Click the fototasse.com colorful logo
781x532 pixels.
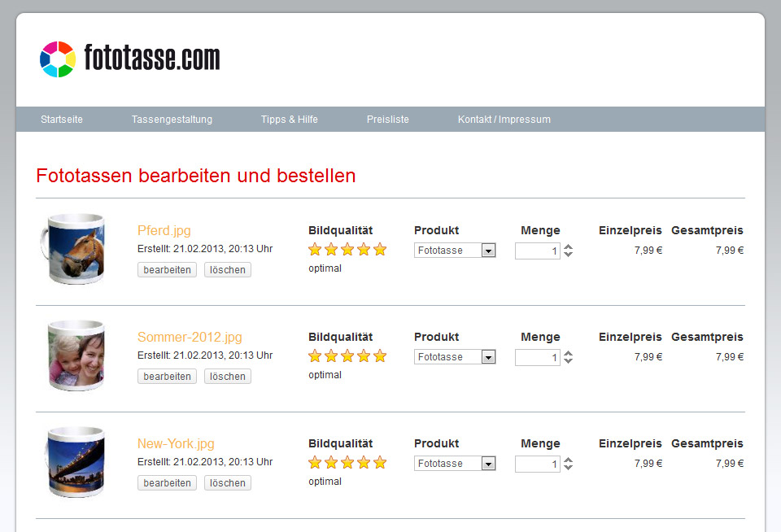[x=58, y=59]
